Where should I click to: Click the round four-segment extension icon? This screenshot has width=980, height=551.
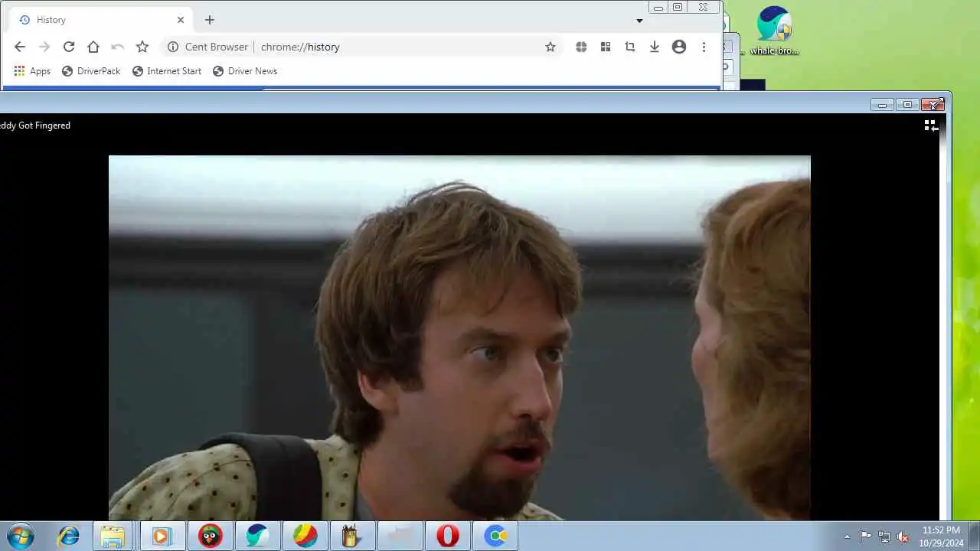coord(581,47)
